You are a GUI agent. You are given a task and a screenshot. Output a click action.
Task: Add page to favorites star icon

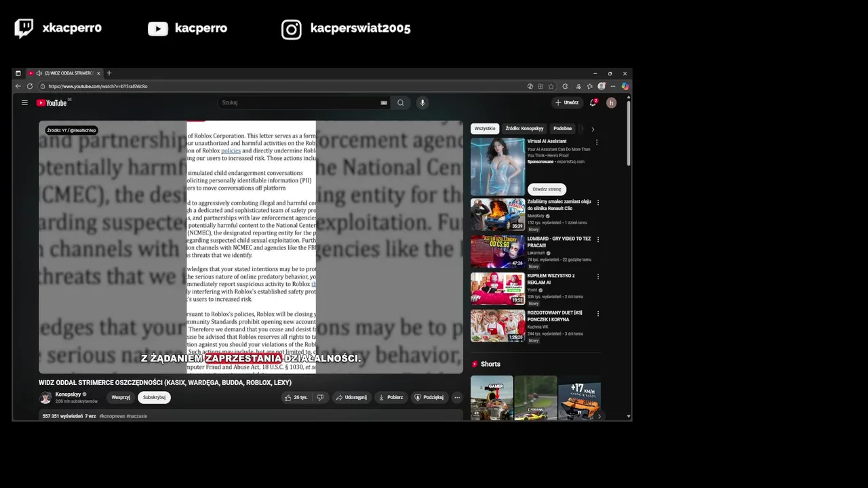551,86
